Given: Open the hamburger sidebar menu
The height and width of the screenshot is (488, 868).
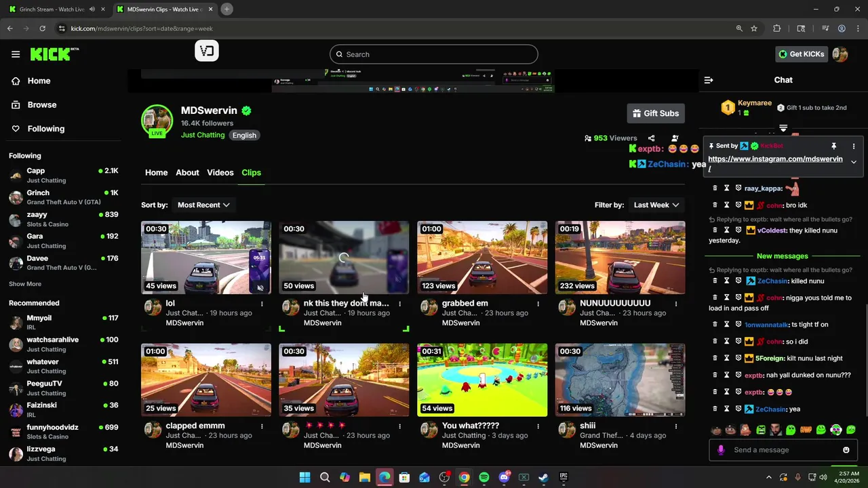Looking at the screenshot, I should 16,54.
